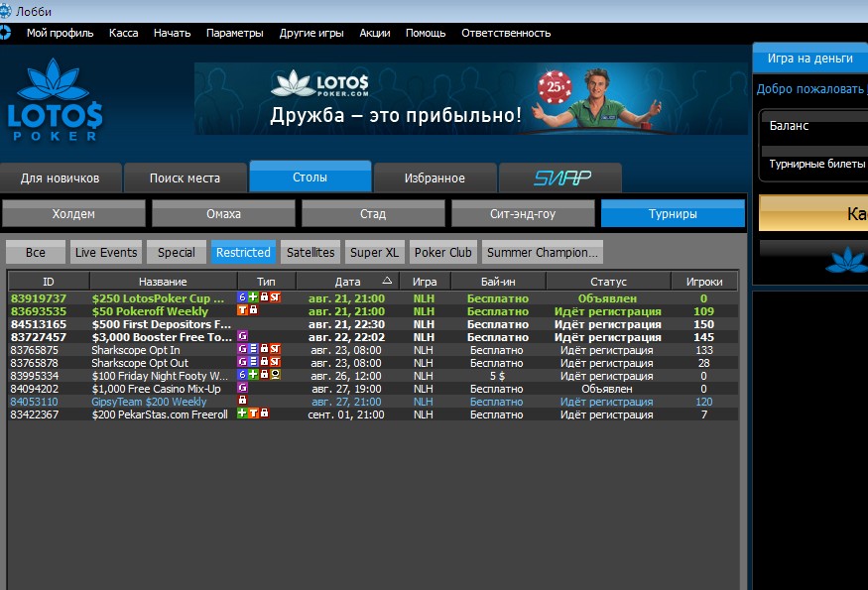Click the green plus icon for $200 PekarStas.com Freeroll
The width and height of the screenshot is (868, 590).
pyautogui.click(x=242, y=413)
